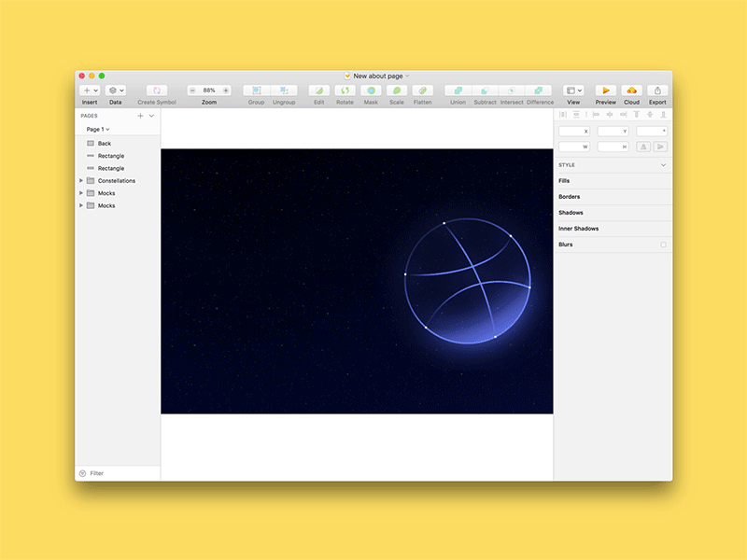747x560 pixels.
Task: Select the Constellations folder layer
Action: point(118,180)
